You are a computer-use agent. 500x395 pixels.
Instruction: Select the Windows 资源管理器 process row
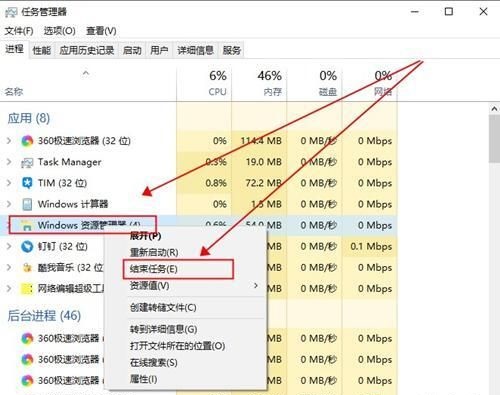pyautogui.click(x=198, y=225)
